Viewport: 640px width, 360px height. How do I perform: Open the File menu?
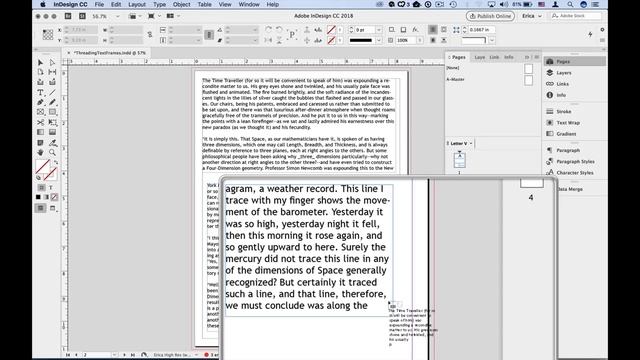tap(99, 4)
